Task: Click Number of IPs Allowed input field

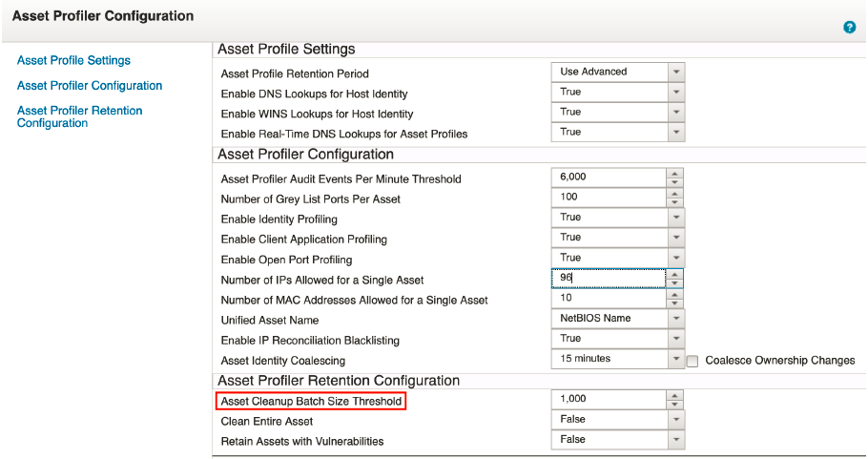Action: pyautogui.click(x=608, y=279)
